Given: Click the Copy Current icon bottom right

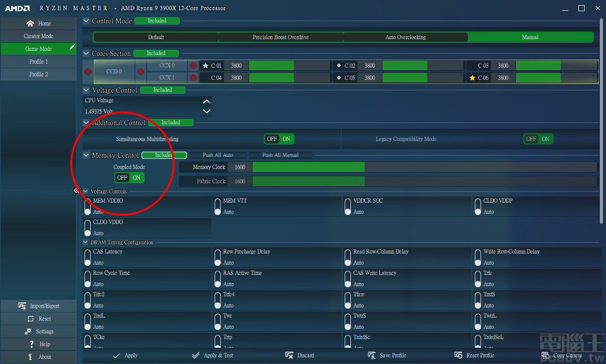Looking at the screenshot, I should point(546,355).
